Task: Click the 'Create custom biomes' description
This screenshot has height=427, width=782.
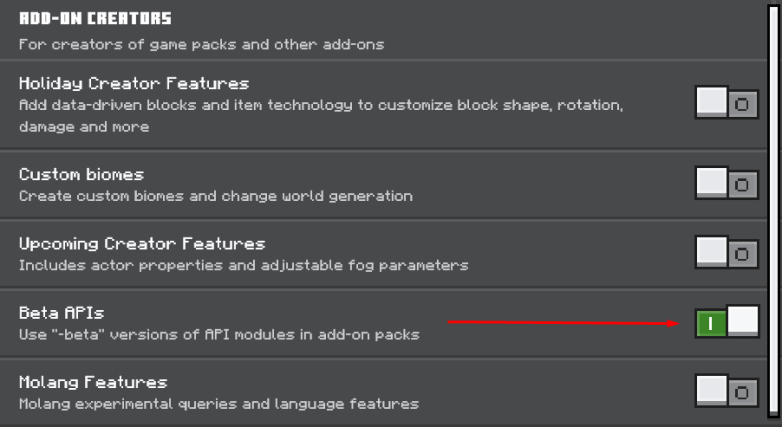Action: tap(215, 196)
